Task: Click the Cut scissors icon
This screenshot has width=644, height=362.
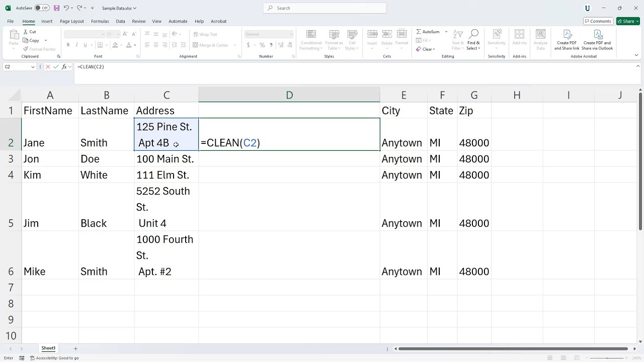Action: 26,32
